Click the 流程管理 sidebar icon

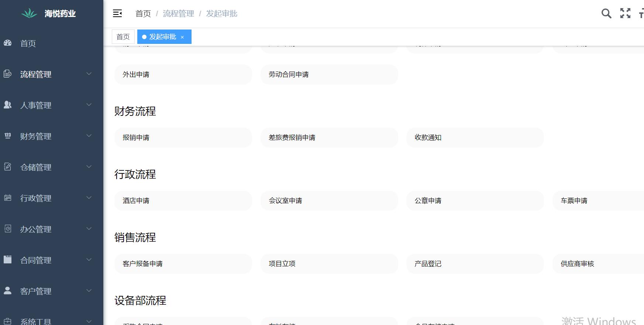point(8,74)
